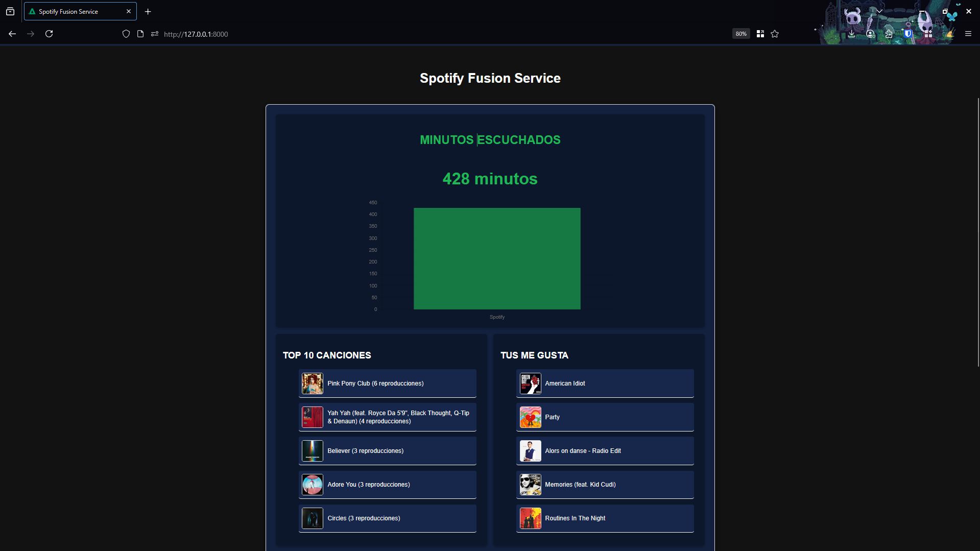Open Firefox View in the top-left corner
Screen dimensions: 980x551
click(10, 11)
